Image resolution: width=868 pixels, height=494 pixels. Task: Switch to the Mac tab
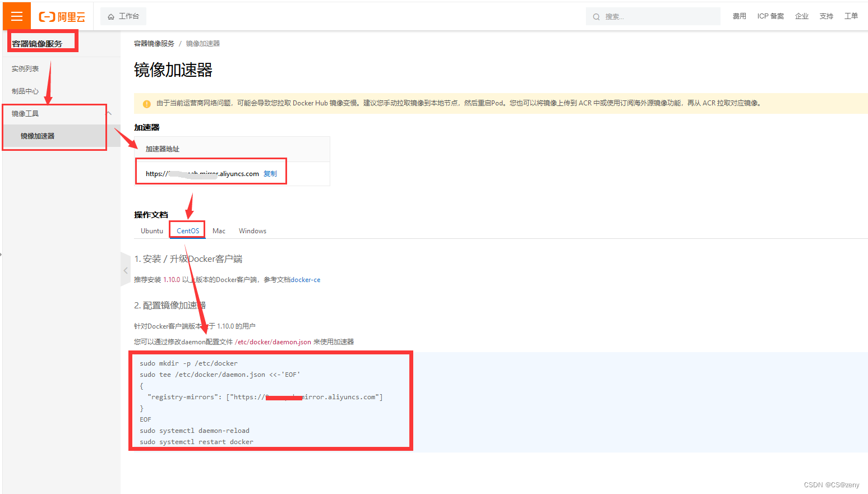pyautogui.click(x=219, y=231)
